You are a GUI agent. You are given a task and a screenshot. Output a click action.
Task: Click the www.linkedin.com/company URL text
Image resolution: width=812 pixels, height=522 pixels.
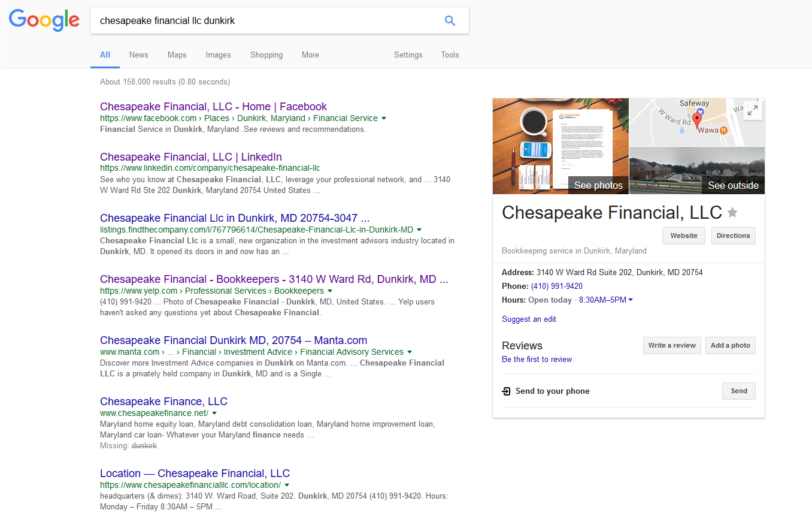coord(210,168)
